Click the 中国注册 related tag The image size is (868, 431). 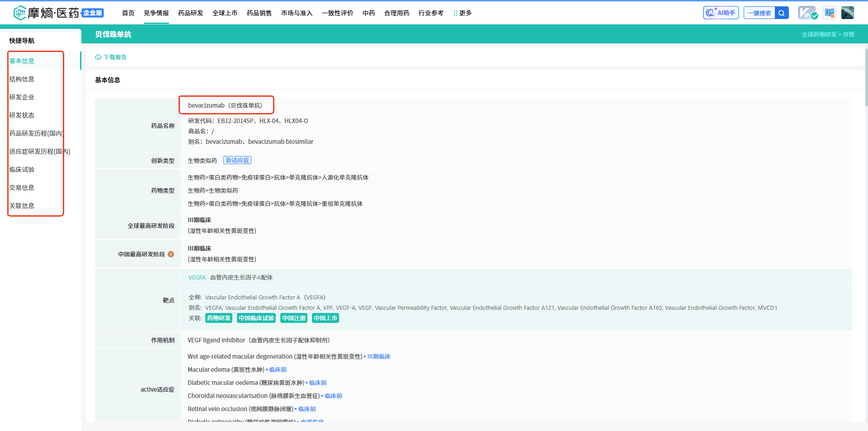coord(294,318)
